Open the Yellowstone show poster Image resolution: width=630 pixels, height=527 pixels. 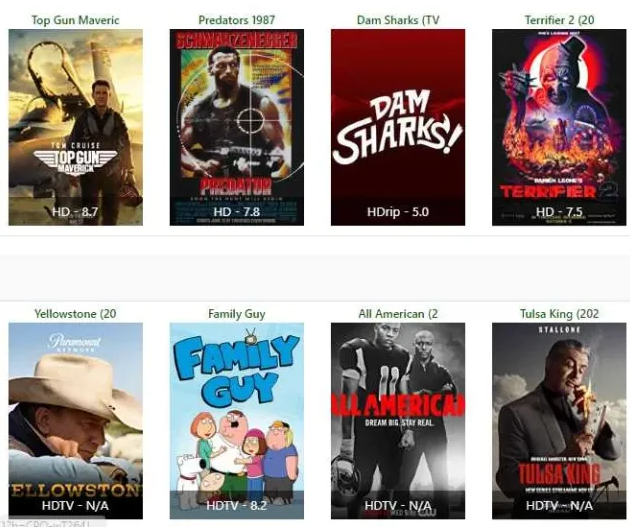coord(76,421)
